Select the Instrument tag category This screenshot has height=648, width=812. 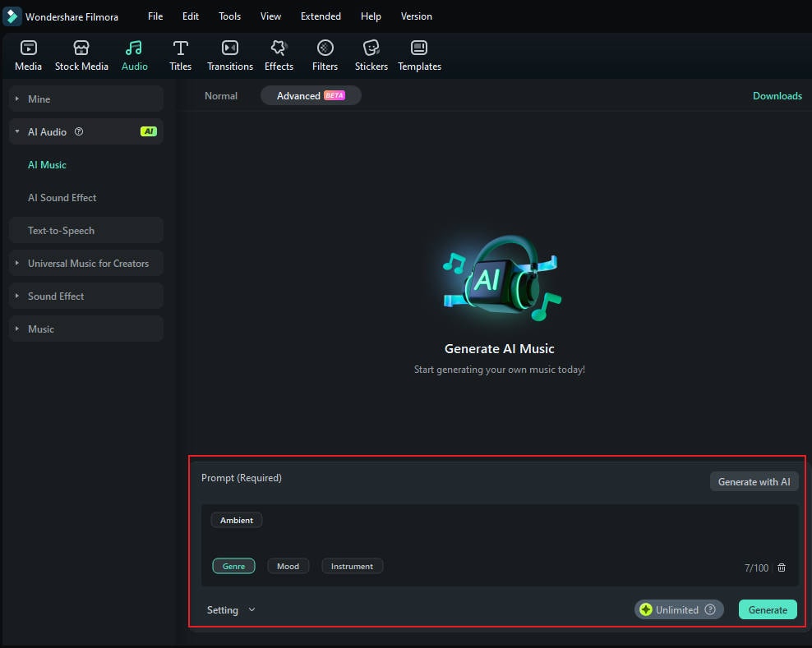pos(352,566)
